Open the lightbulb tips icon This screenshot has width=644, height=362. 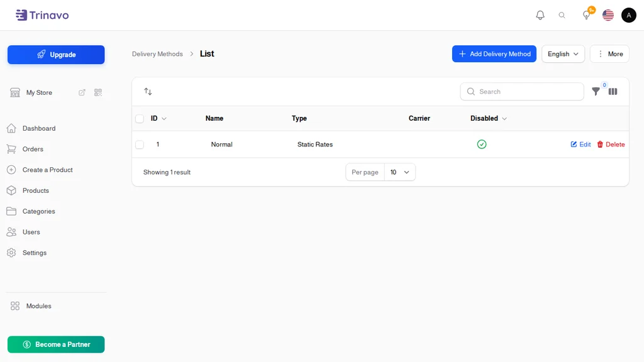587,15
